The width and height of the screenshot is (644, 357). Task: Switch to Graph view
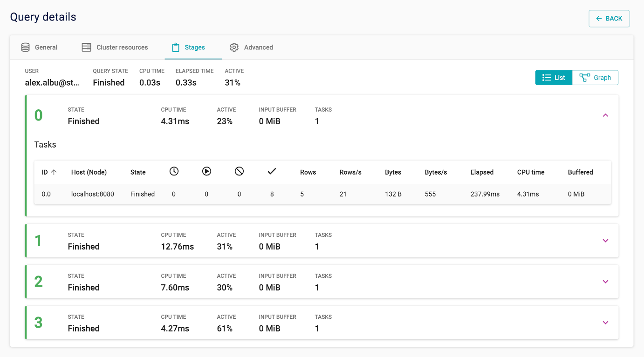tap(595, 77)
